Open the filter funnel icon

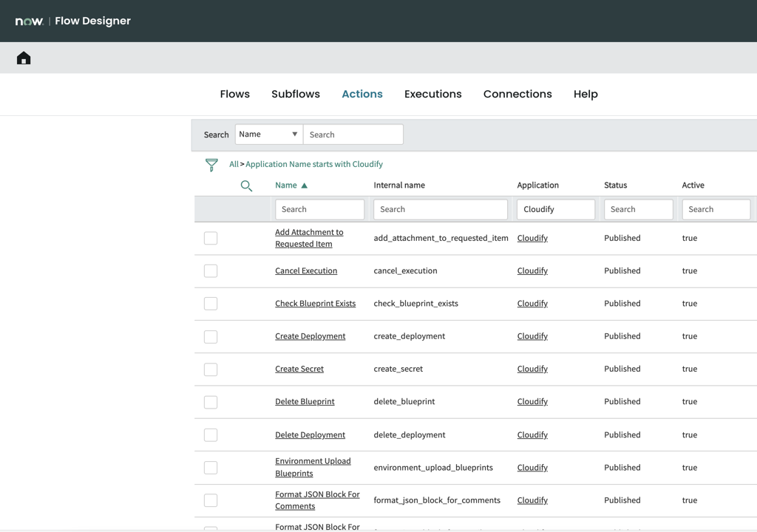coord(211,165)
